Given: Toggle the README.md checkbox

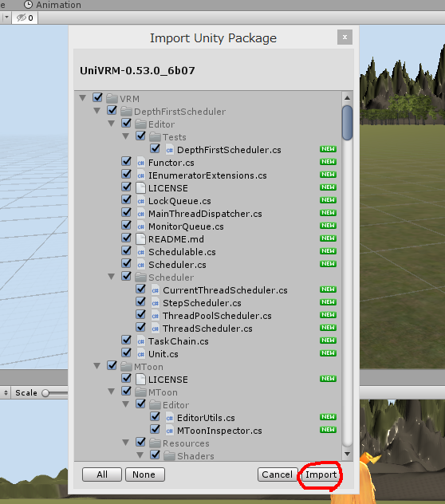Looking at the screenshot, I should [x=126, y=238].
